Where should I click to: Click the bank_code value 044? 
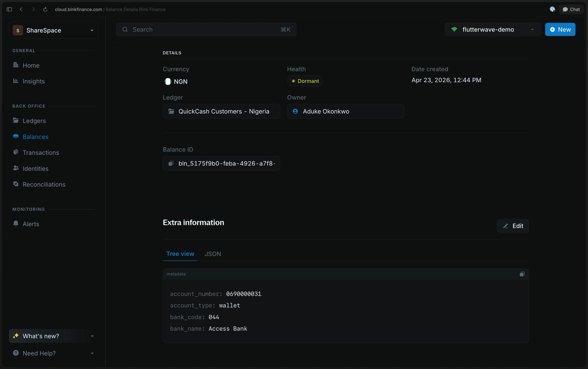tap(214, 317)
